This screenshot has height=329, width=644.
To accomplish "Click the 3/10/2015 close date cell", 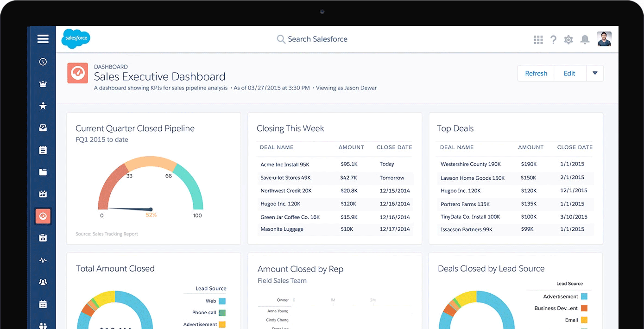I will click(574, 216).
